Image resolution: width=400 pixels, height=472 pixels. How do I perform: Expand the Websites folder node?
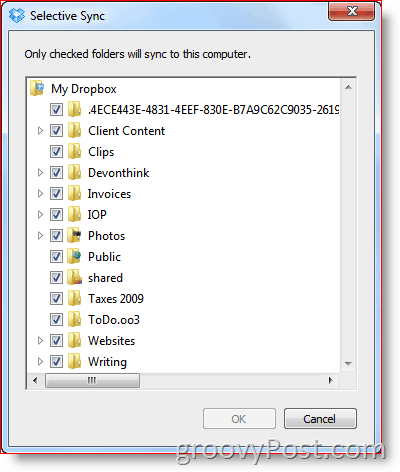(x=40, y=341)
